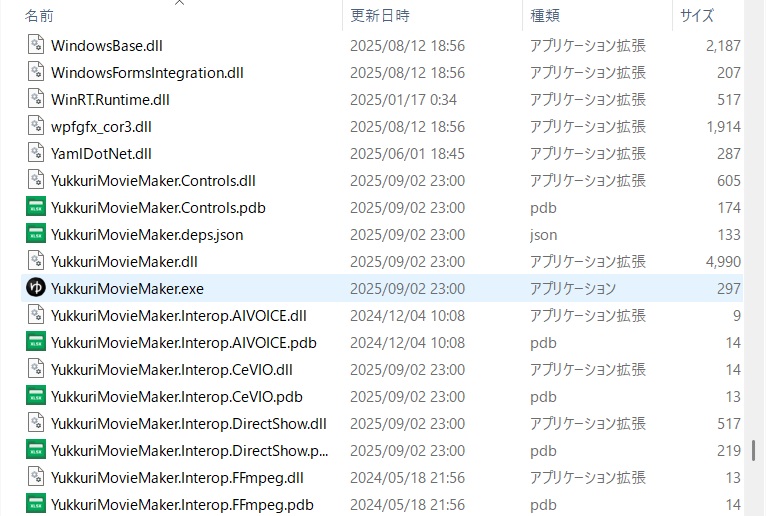This screenshot has height=516, width=767.
Task: Select WindowsFormsIntegration.dll file name
Action: pos(147,72)
